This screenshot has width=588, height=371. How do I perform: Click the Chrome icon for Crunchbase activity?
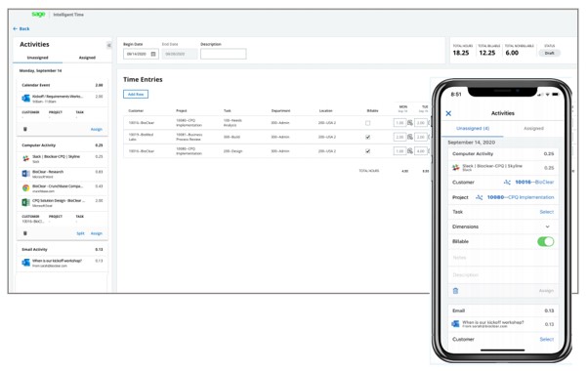25,187
